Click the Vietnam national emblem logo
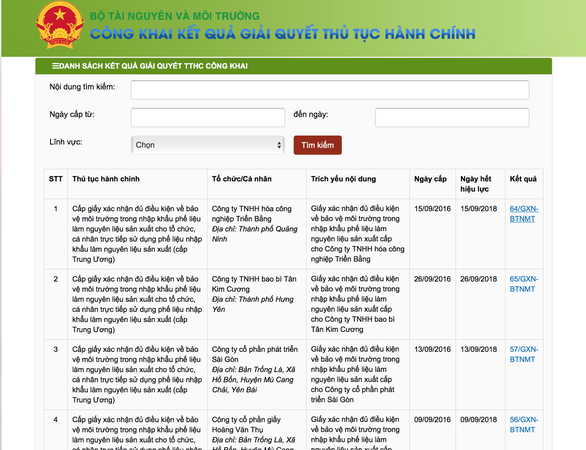The image size is (586, 450). tap(60, 25)
